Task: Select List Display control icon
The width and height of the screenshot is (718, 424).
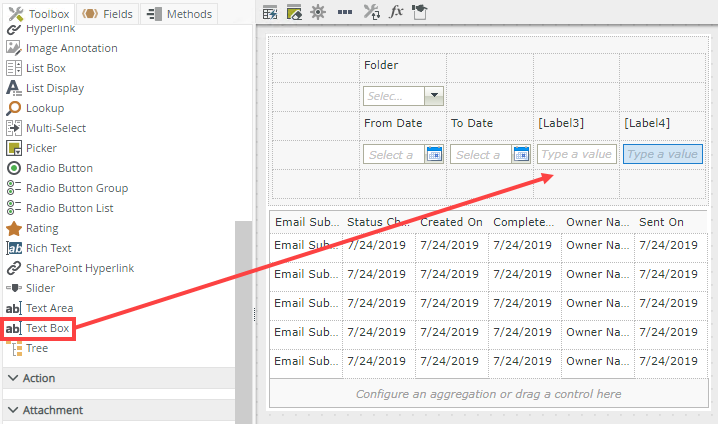Action: [x=14, y=88]
